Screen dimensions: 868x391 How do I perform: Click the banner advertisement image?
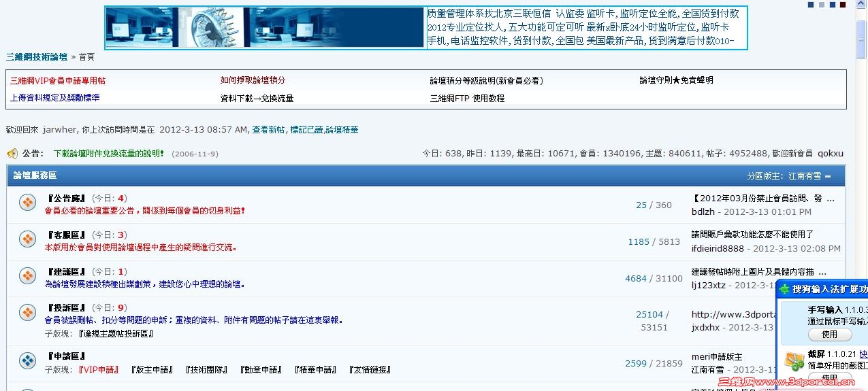point(266,28)
